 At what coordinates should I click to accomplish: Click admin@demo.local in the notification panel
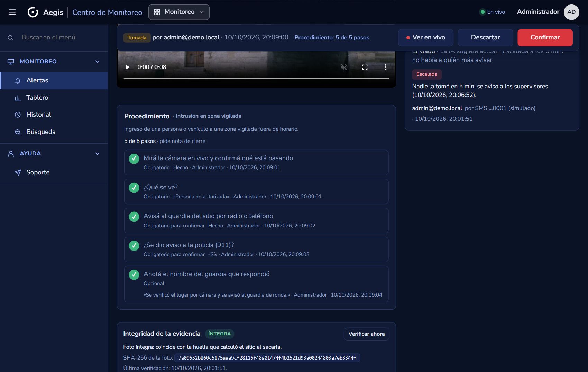[x=437, y=108]
